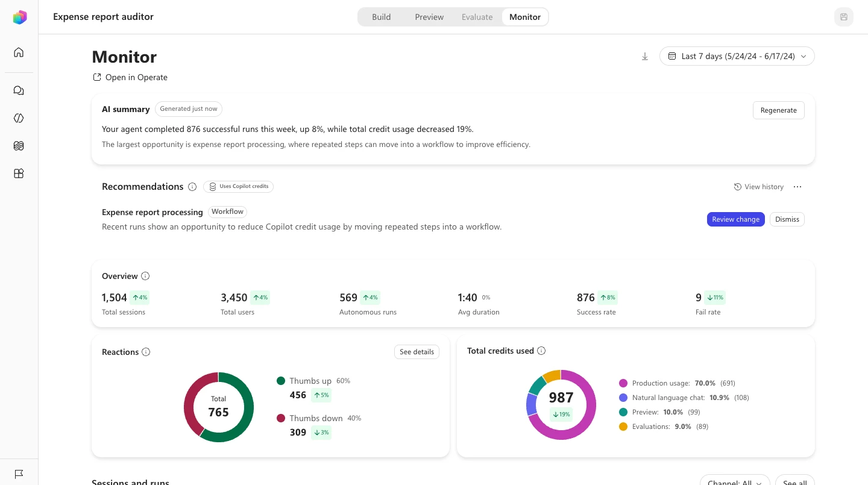868x485 pixels.
Task: Go to Home in the sidebar
Action: pyautogui.click(x=19, y=52)
